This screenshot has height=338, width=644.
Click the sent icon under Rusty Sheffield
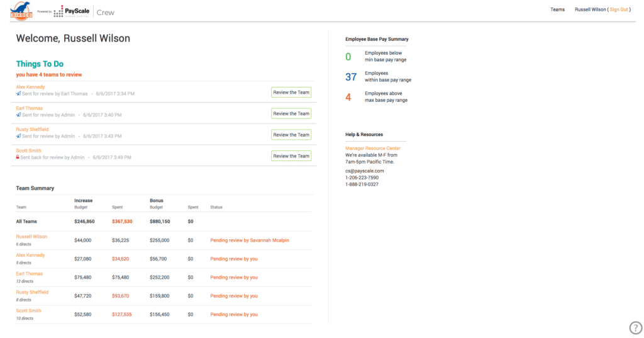(18, 136)
